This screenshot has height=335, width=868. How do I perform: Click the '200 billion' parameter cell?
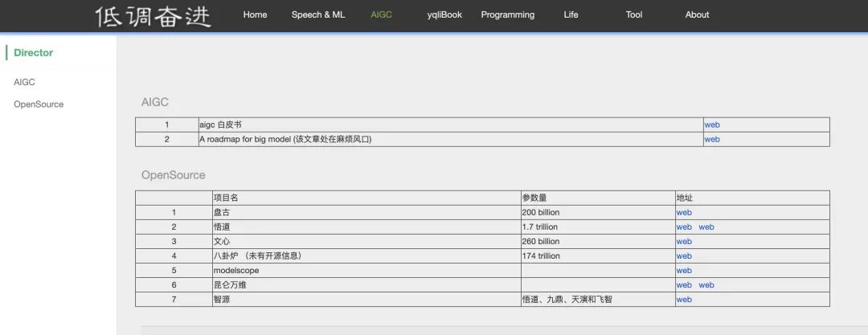click(598, 212)
